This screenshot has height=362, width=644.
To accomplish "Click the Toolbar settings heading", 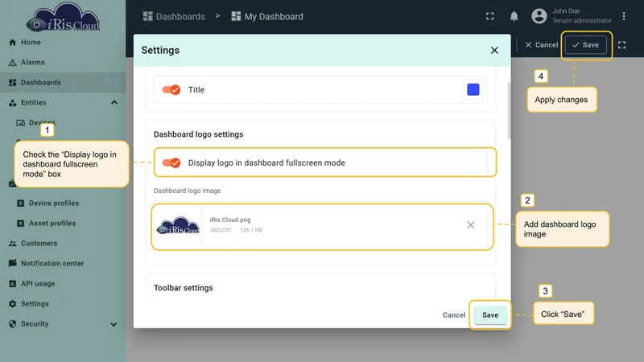I will [x=184, y=288].
